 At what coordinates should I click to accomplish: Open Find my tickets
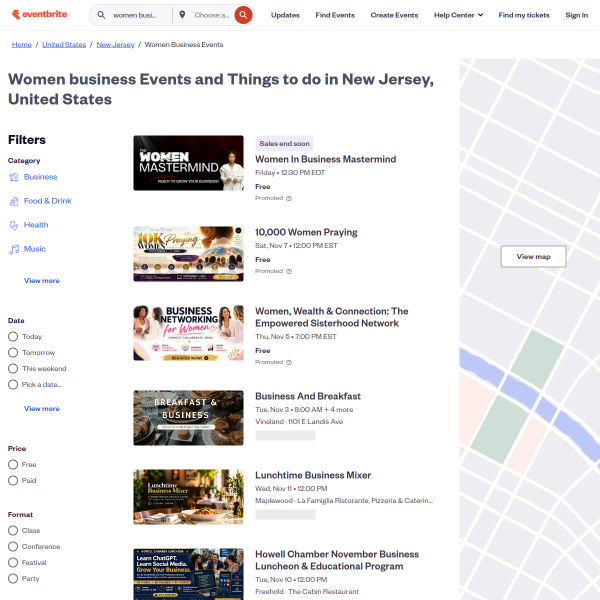click(524, 15)
